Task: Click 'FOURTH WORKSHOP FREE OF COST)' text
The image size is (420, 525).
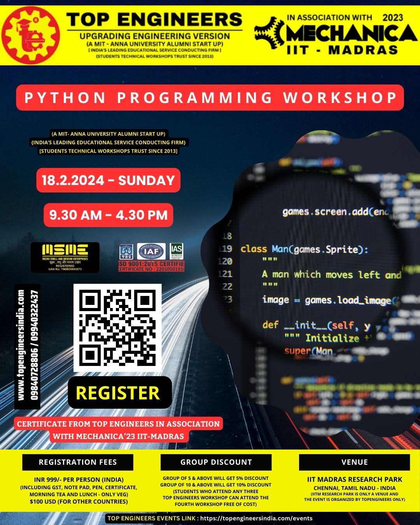Action: click(x=216, y=504)
